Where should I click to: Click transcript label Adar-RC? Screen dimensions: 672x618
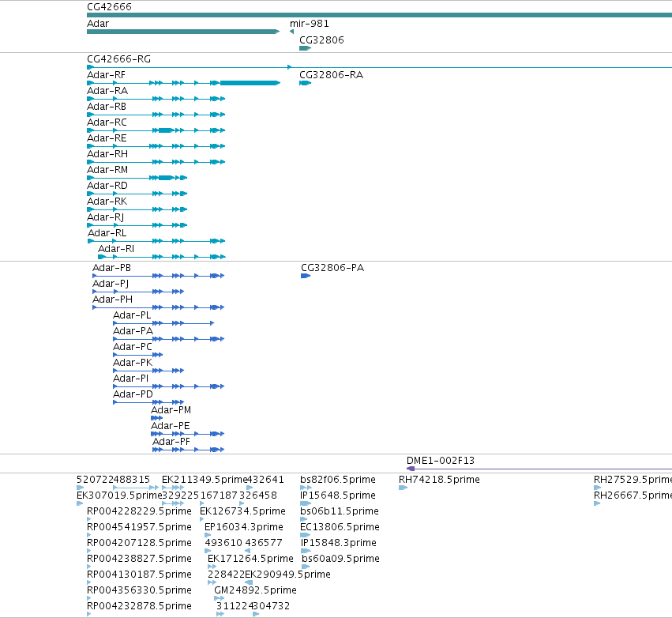tap(107, 122)
